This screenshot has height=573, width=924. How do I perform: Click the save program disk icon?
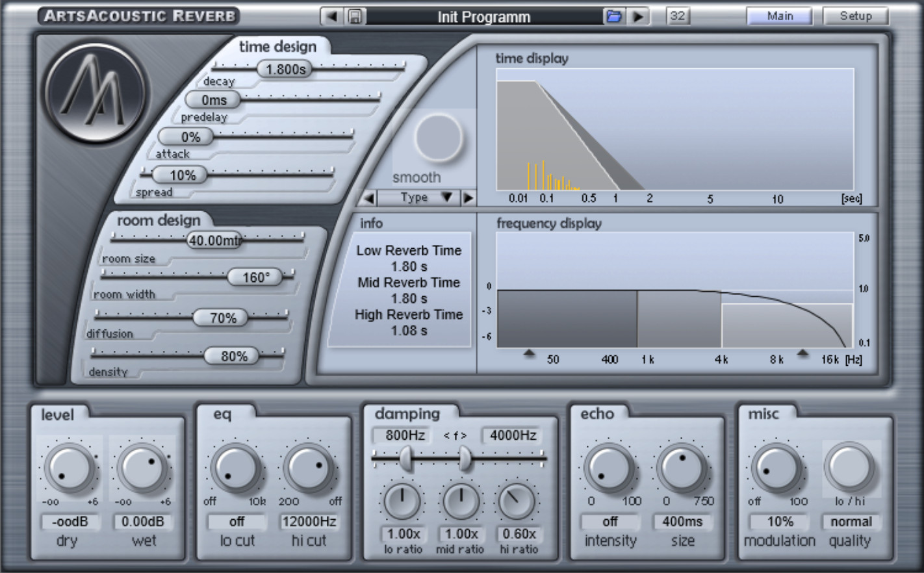[355, 16]
